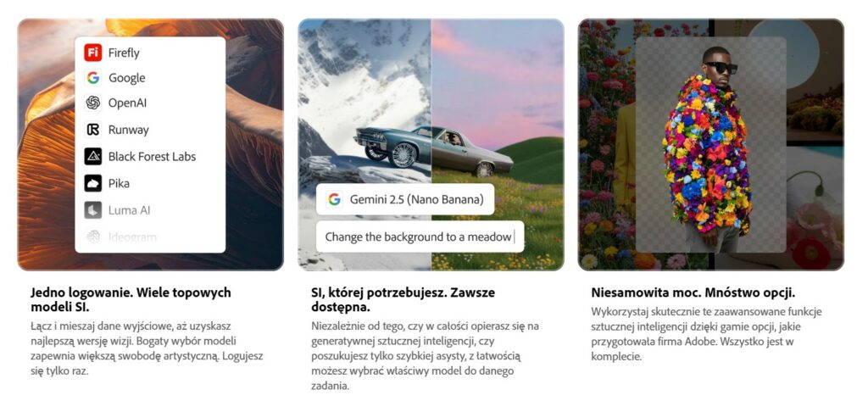This screenshot has height=401, width=868.
Task: Click the man in flower coat image
Action: click(x=711, y=145)
